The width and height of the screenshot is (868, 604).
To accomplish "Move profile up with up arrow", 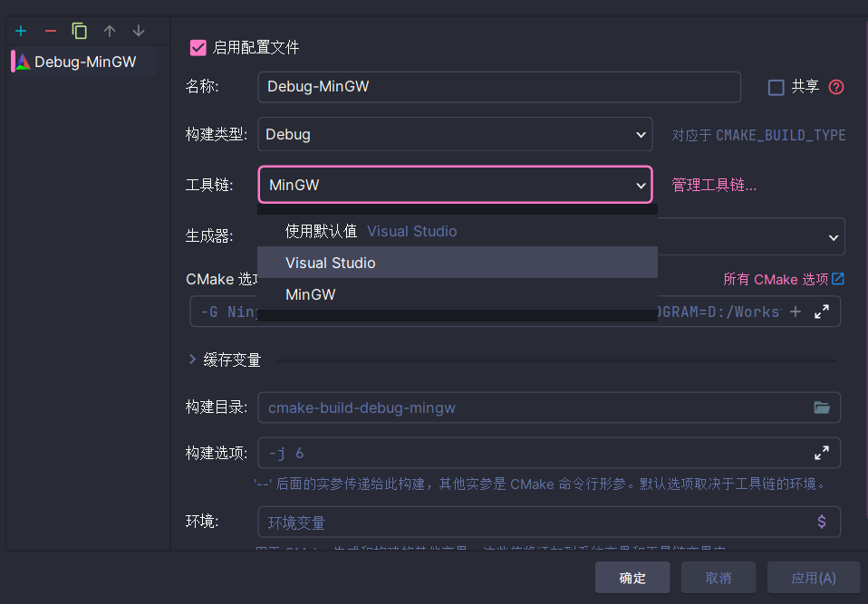I will [x=110, y=31].
